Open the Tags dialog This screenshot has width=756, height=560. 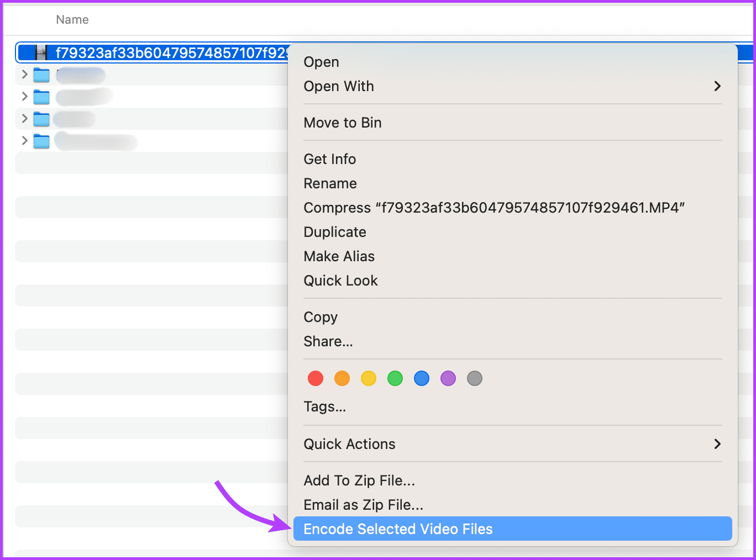[324, 406]
